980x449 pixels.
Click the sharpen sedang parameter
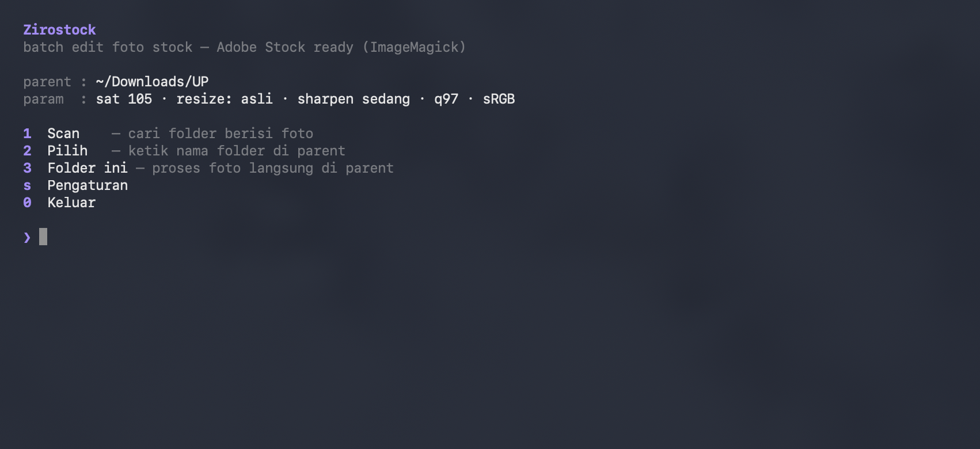coord(354,99)
